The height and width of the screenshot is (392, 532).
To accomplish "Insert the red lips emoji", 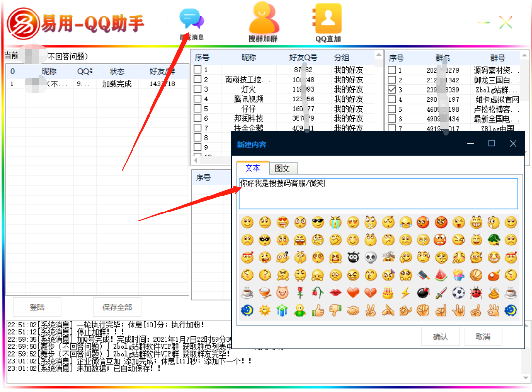I will tap(335, 293).
